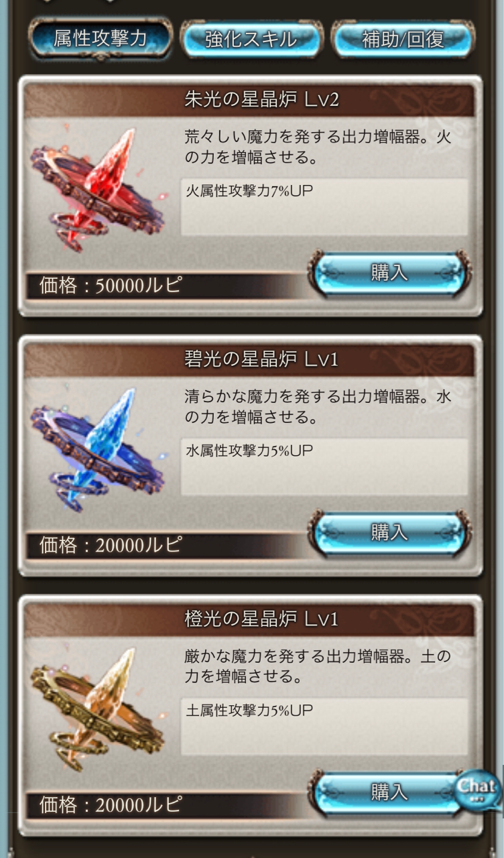
Task: Click the water item description text
Action: pyautogui.click(x=318, y=408)
